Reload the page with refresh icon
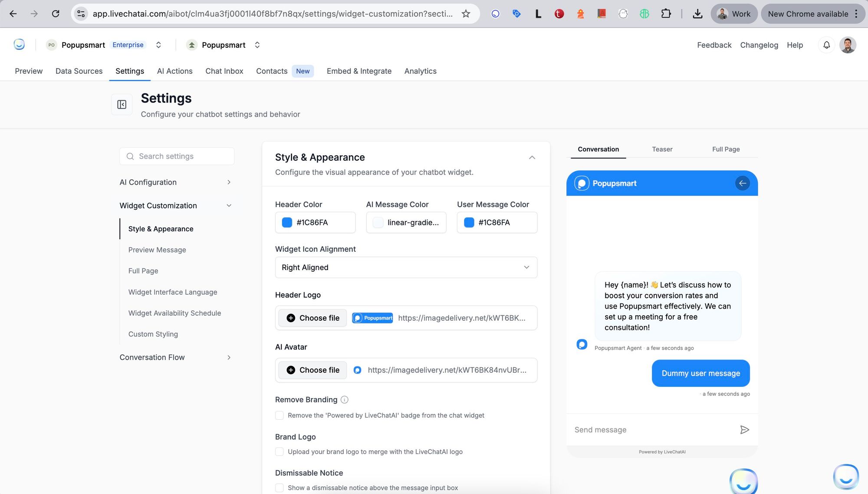This screenshot has width=868, height=494. coord(56,14)
